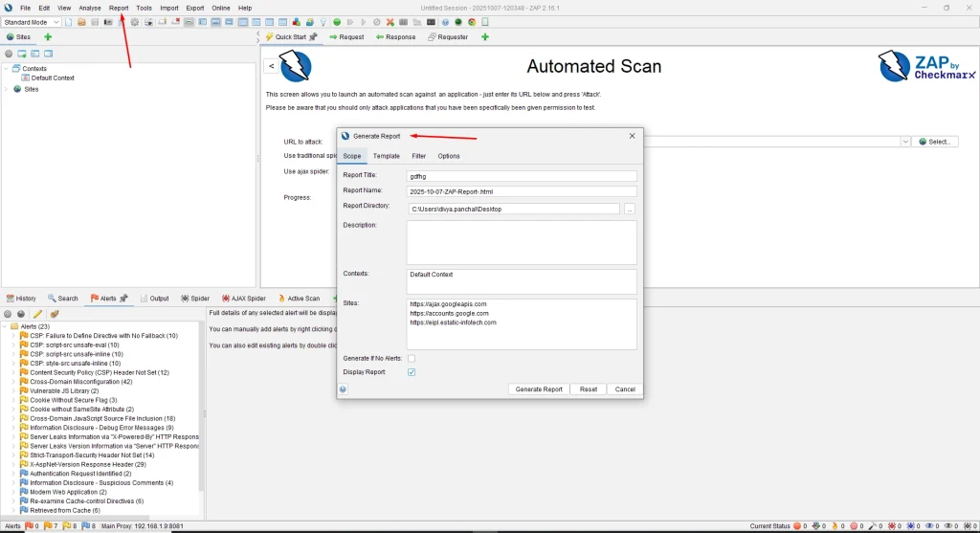Click the red X break icon in toolbar

click(390, 21)
